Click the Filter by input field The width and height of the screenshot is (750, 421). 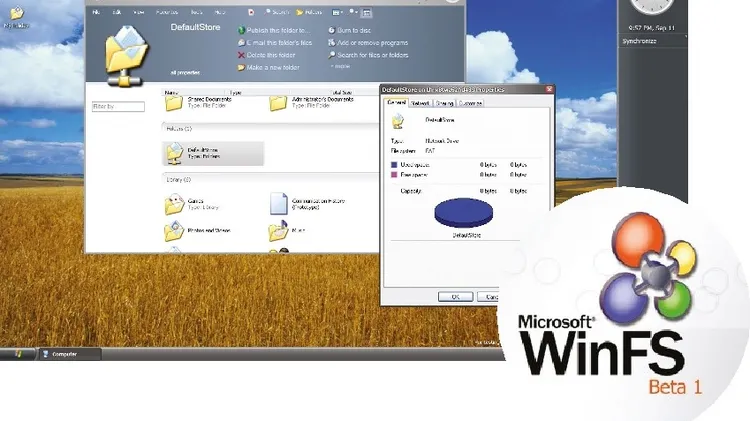[118, 107]
